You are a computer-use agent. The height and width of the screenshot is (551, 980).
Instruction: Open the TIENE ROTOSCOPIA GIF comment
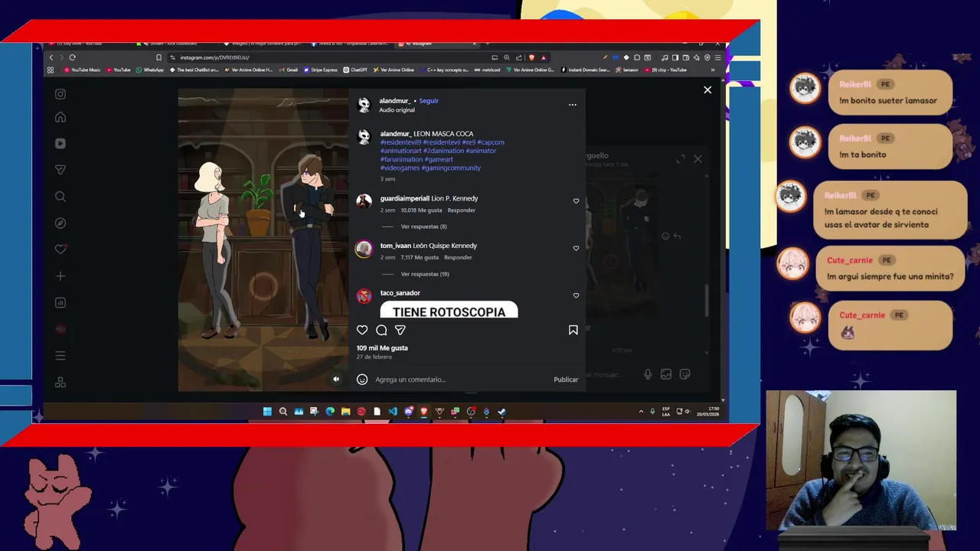tap(449, 310)
